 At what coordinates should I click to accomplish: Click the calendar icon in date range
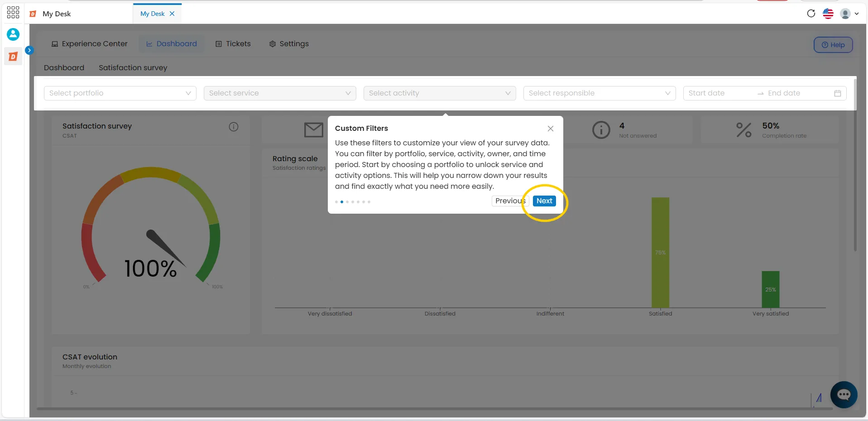click(838, 93)
